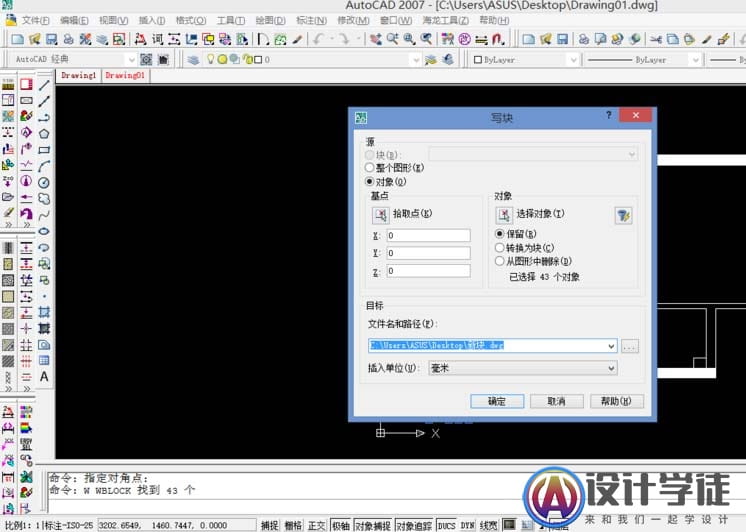
Task: Click the Quick Select icon in the Objects group
Action: click(x=624, y=216)
